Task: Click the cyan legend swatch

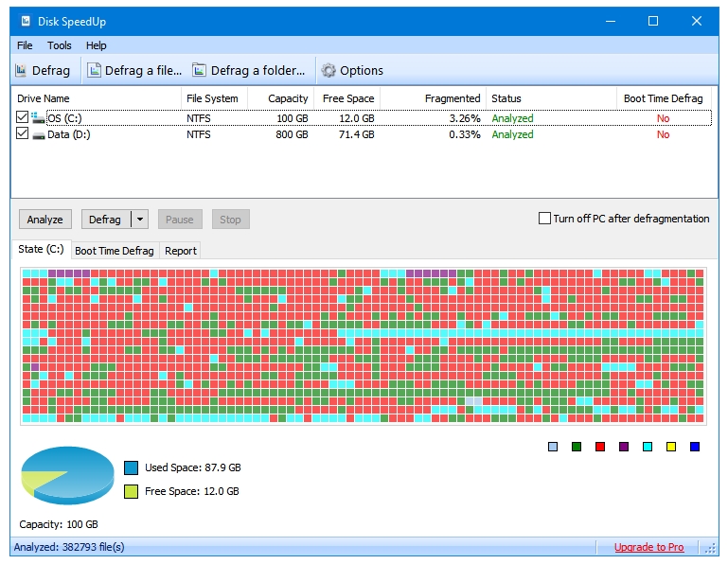Action: pos(648,447)
